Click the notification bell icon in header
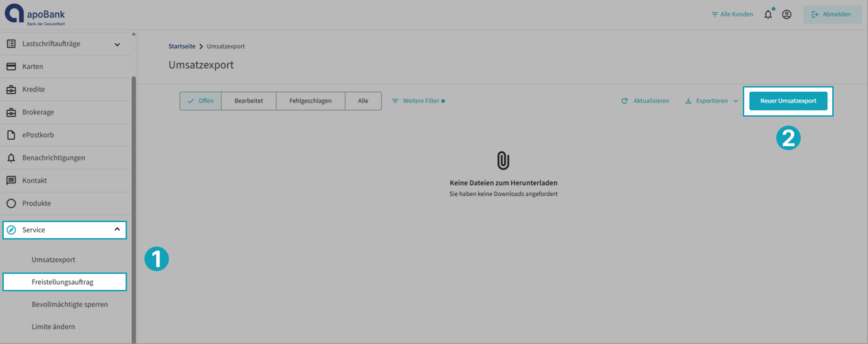Screen dimensions: 868x344 click(x=768, y=15)
